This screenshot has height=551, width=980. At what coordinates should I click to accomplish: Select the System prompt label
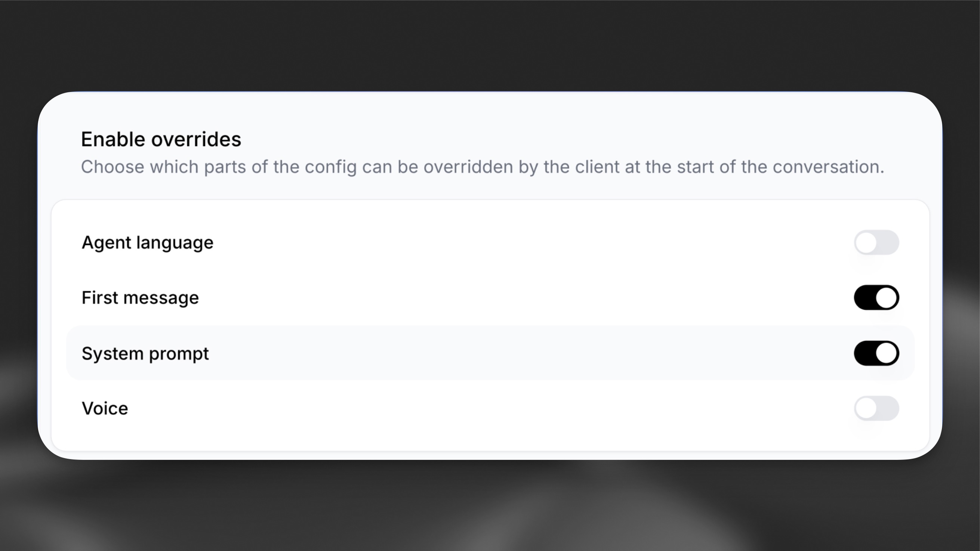click(145, 353)
